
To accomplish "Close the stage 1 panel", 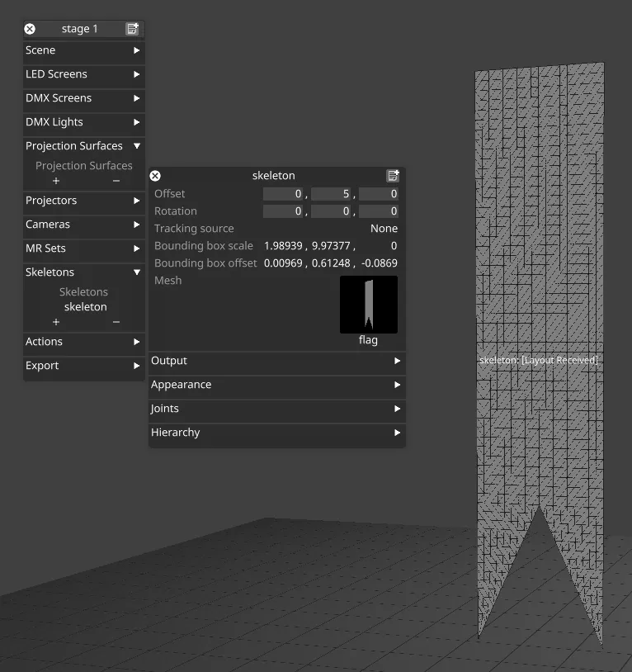I will click(30, 29).
